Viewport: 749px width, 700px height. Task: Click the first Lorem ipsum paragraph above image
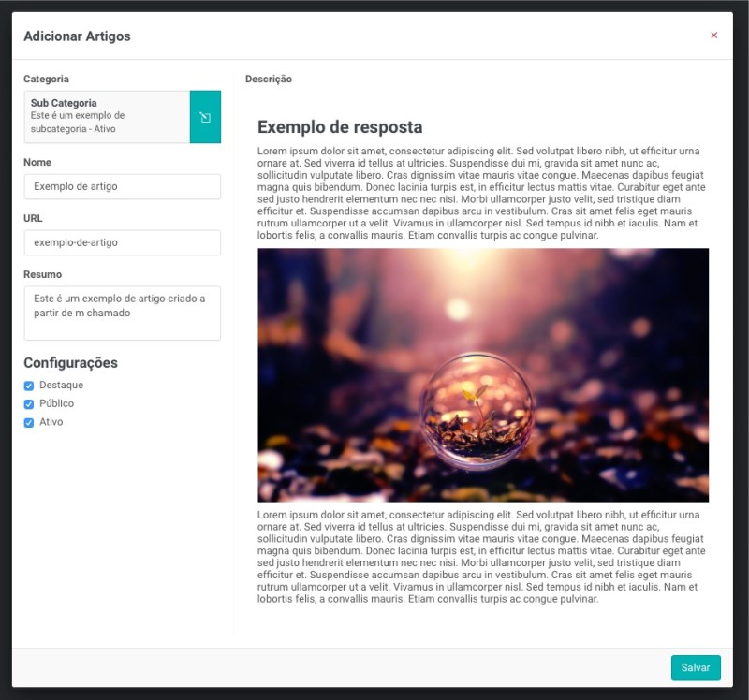tap(481, 193)
